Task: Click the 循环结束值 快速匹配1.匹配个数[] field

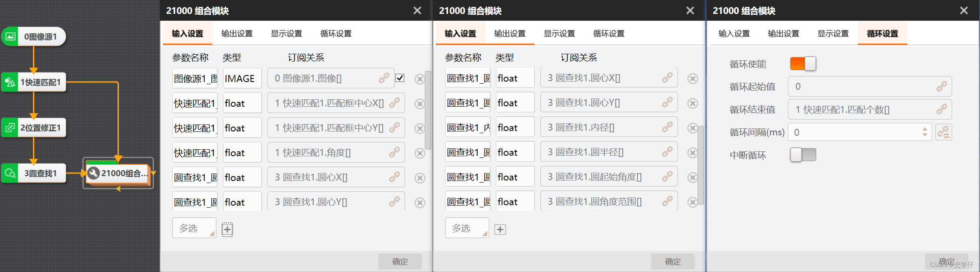Action: coord(870,109)
